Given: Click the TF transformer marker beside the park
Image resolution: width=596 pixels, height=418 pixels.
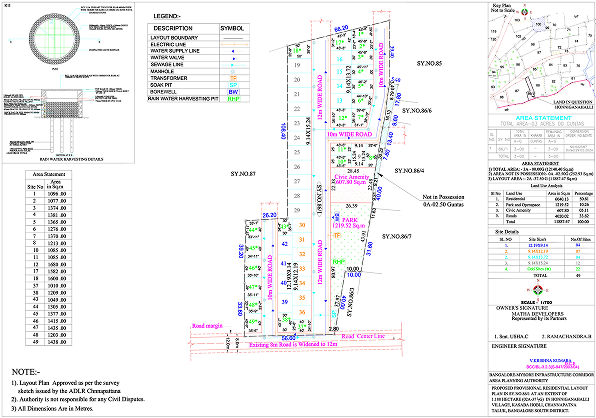Looking at the screenshot, I should click(337, 236).
